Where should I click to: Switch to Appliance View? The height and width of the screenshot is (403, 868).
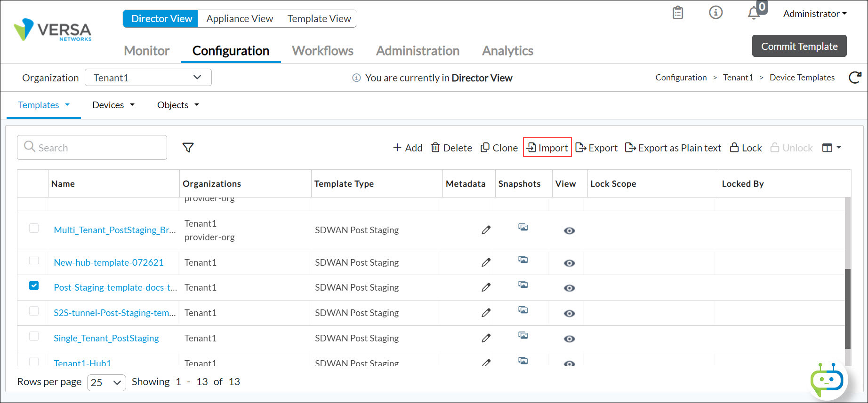[240, 19]
